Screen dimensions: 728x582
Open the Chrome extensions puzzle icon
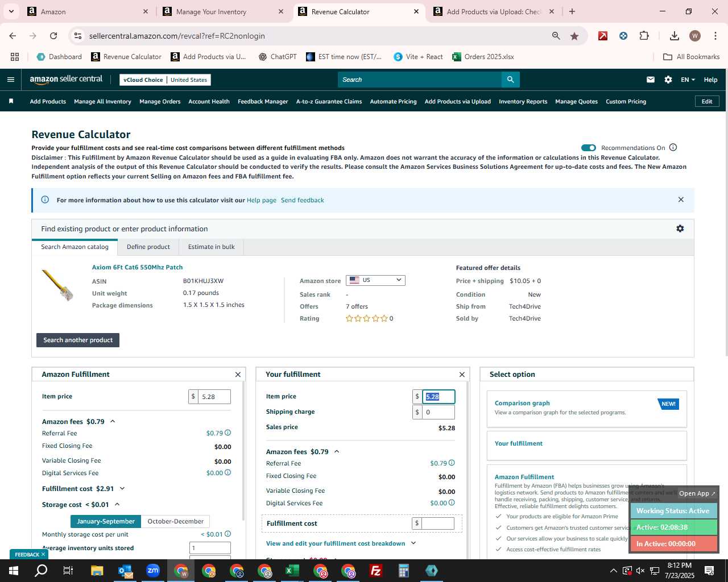pyautogui.click(x=644, y=36)
